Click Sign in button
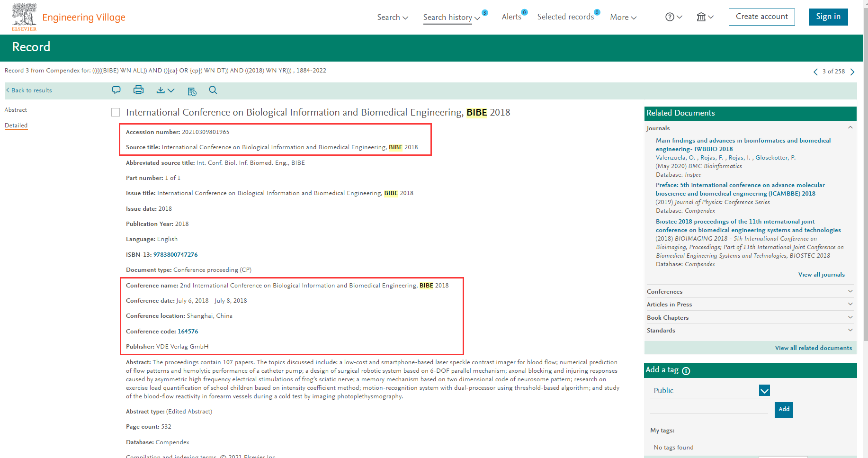868x458 pixels. [x=828, y=17]
